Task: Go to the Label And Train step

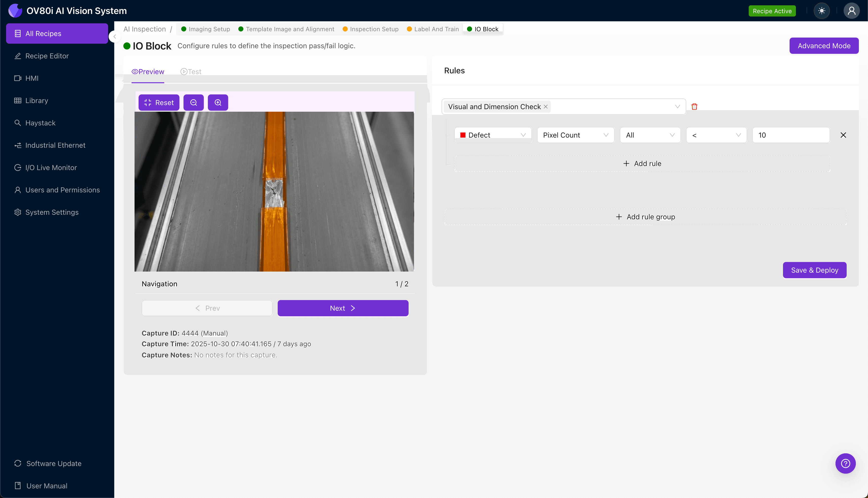Action: point(432,29)
